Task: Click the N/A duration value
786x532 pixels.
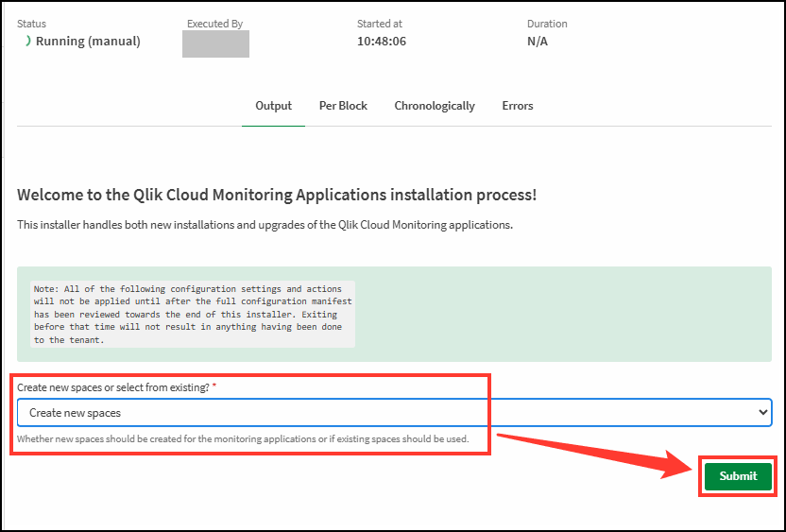Action: (537, 42)
